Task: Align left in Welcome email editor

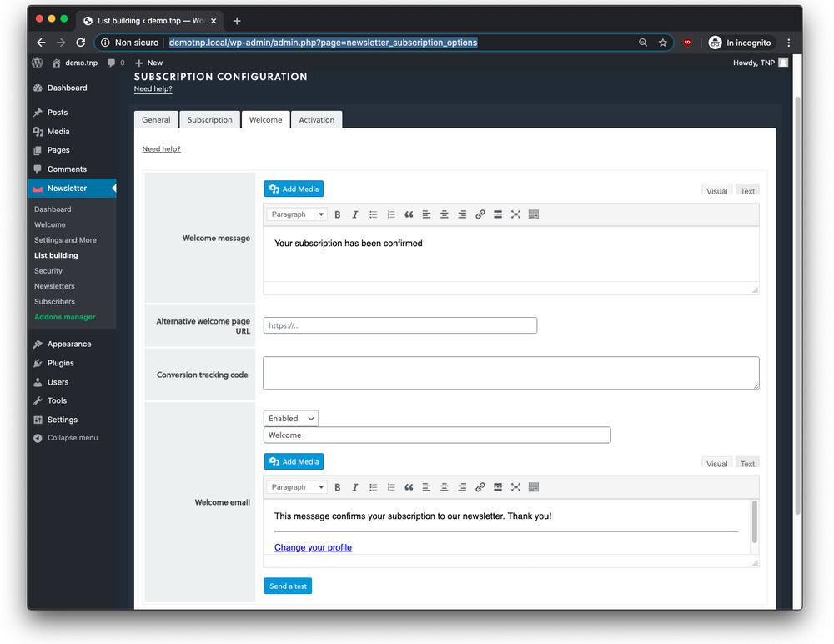Action: [426, 487]
